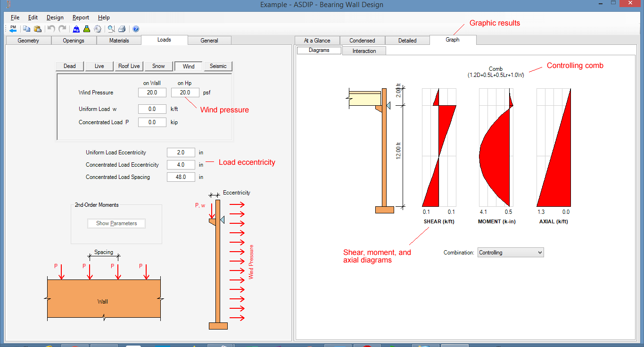Screen dimensions: 644x347
Task: Open the Report menu
Action: (x=81, y=17)
